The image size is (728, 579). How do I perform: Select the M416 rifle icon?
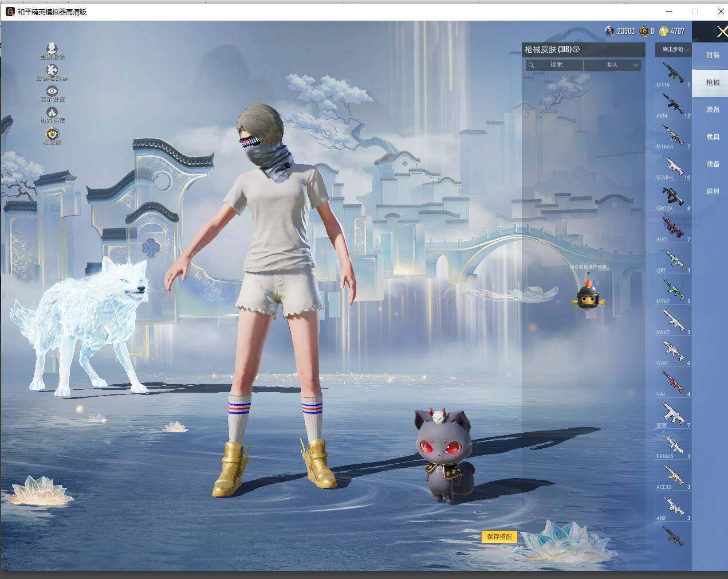(673, 73)
